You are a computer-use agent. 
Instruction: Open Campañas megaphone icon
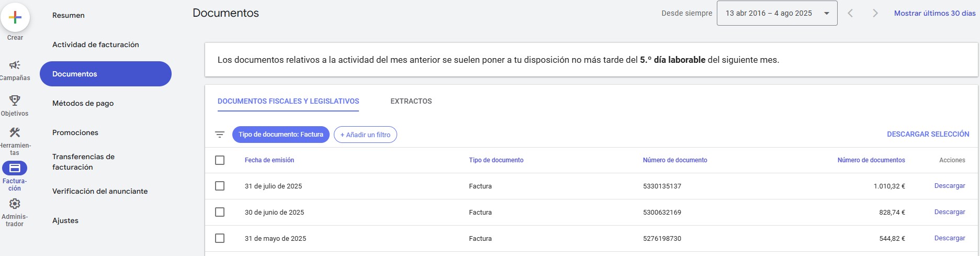click(15, 65)
